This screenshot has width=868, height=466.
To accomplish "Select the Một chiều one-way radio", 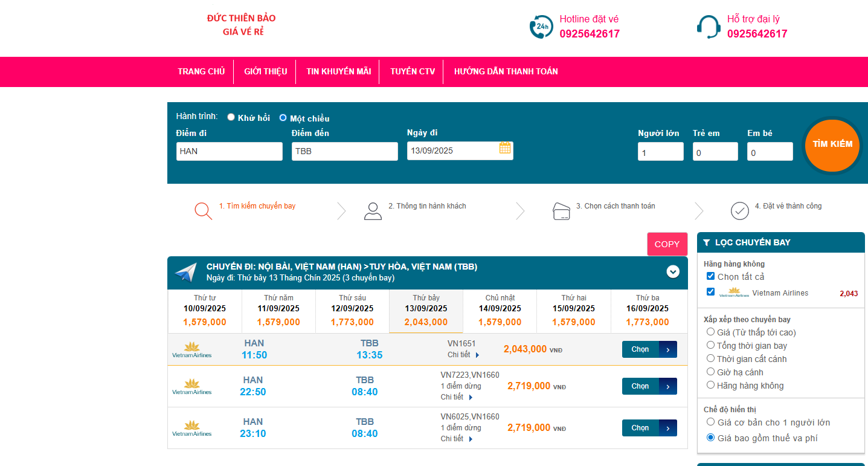I will pyautogui.click(x=283, y=118).
